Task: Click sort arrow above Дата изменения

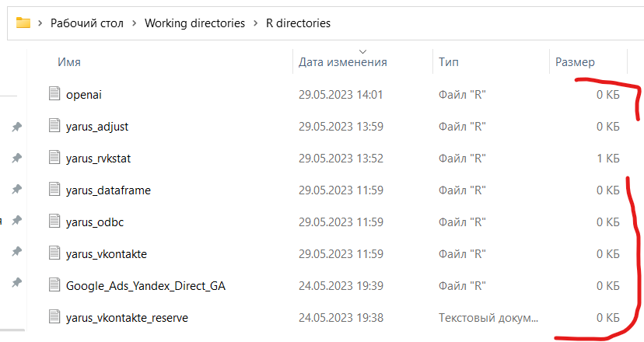Action: 362,52
